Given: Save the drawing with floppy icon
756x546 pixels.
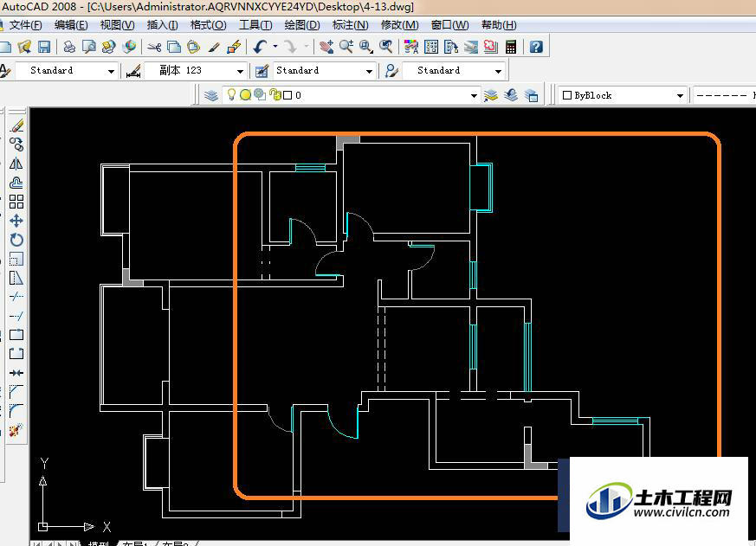Looking at the screenshot, I should (44, 47).
